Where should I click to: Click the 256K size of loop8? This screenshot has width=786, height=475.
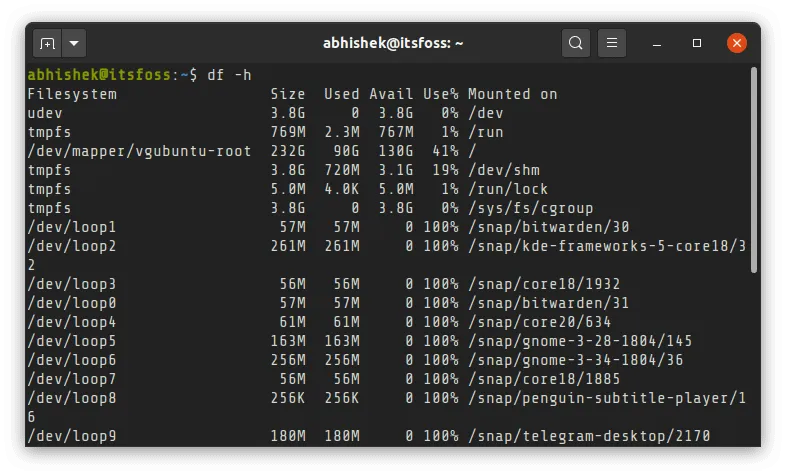coord(288,399)
